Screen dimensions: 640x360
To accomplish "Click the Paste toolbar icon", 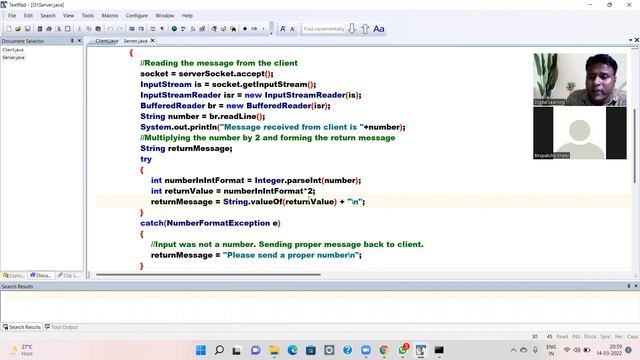I will 98,29.
